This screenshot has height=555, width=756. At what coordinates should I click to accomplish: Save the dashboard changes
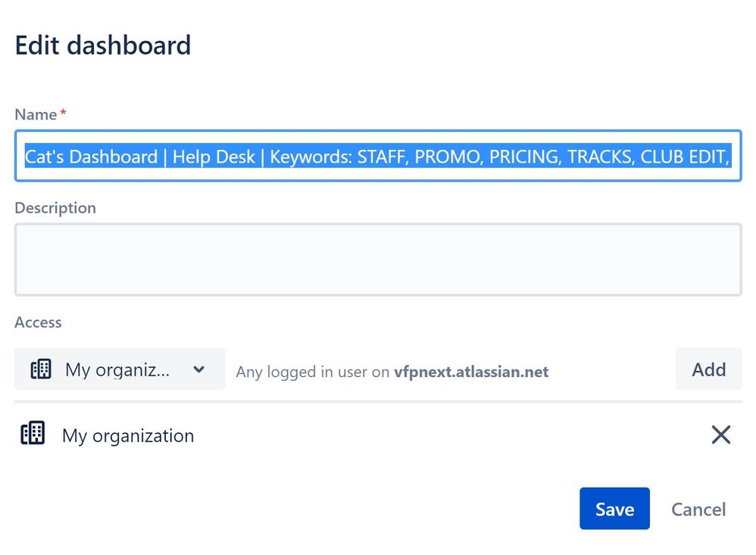click(x=615, y=509)
